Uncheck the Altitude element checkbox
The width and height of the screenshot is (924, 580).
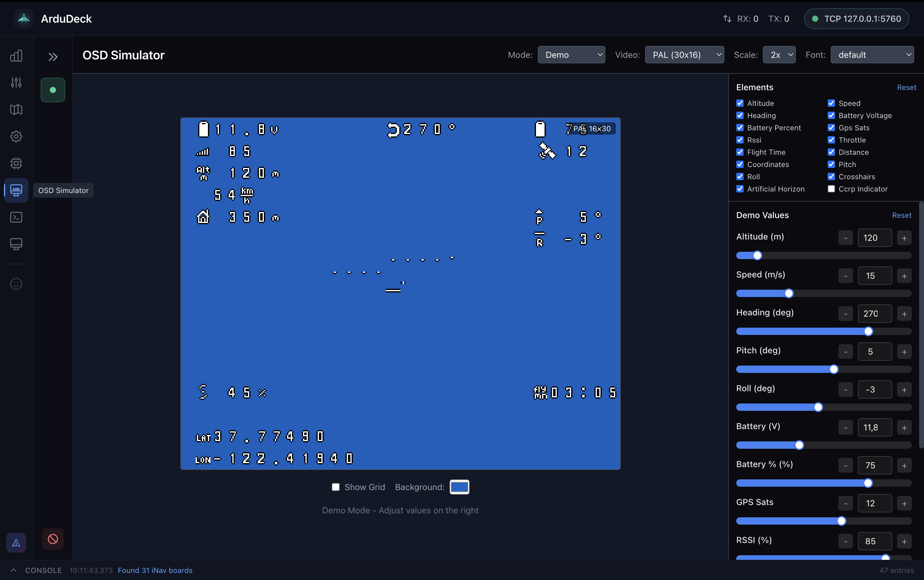(740, 103)
